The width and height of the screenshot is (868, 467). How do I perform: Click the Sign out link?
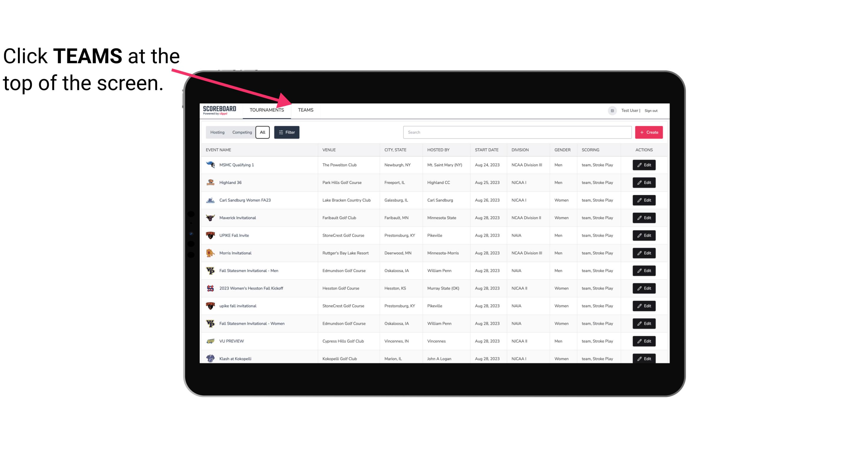651,110
